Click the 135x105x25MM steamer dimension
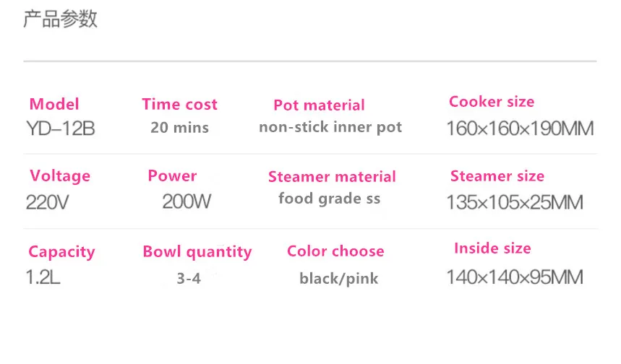 (x=515, y=202)
